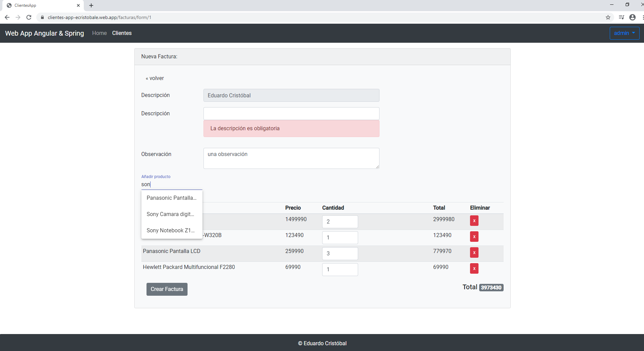Delete the row priced 1499990

pos(474,221)
